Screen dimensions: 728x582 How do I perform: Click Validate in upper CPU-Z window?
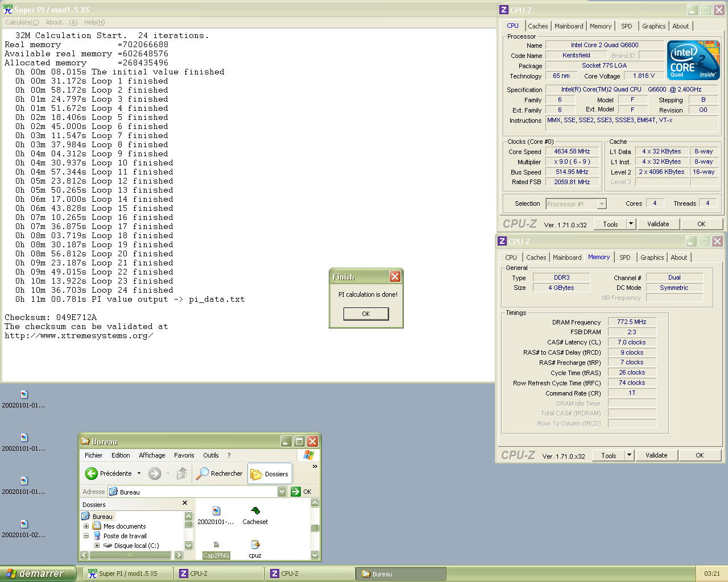(658, 224)
